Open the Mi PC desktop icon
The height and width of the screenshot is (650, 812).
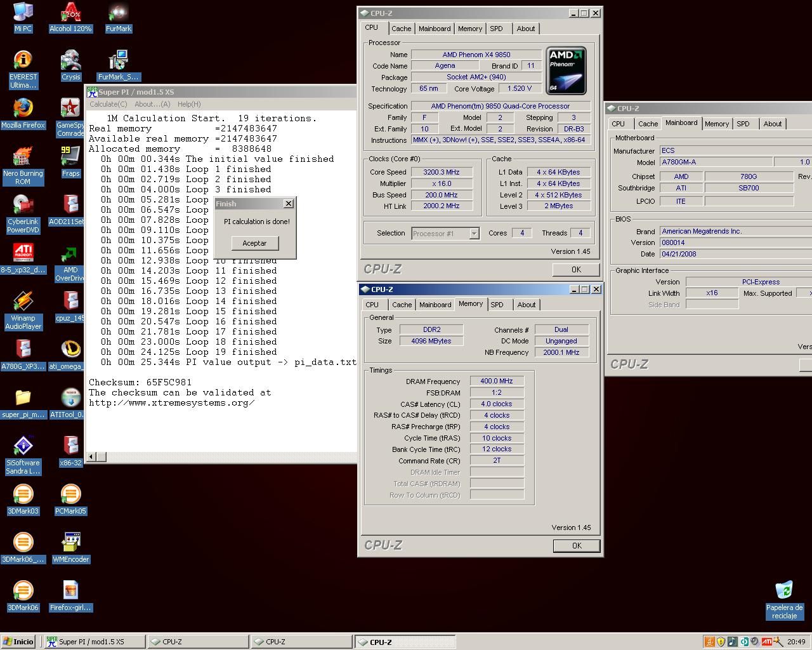click(23, 17)
